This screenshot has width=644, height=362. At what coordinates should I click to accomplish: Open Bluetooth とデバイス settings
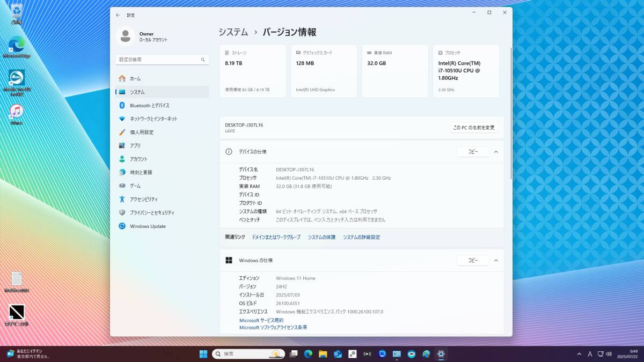[149, 106]
